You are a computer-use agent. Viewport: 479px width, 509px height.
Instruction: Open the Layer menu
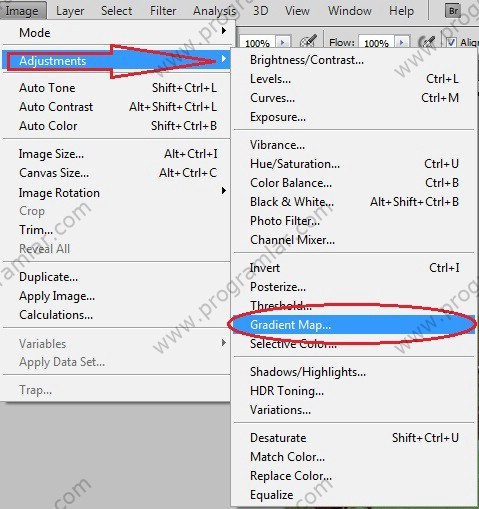(x=70, y=11)
